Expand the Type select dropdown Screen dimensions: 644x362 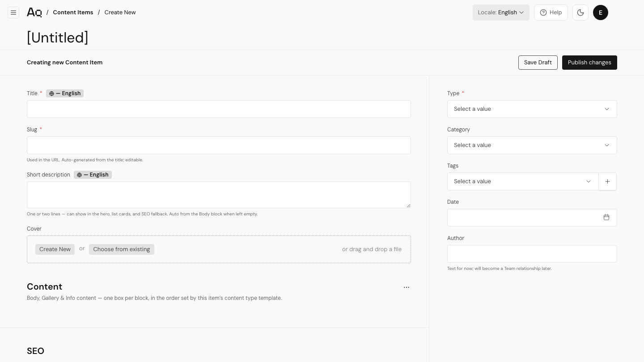point(532,109)
